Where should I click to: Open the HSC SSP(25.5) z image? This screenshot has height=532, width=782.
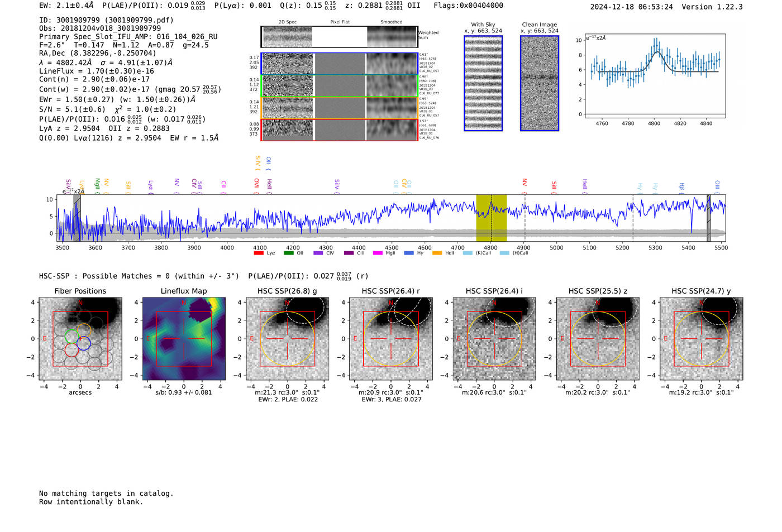click(598, 339)
